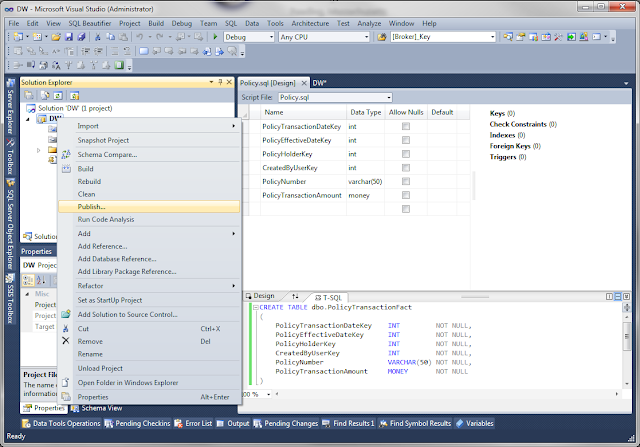Expand the Import submenu arrow
Viewport: 640px width, 447px height.
[234, 126]
